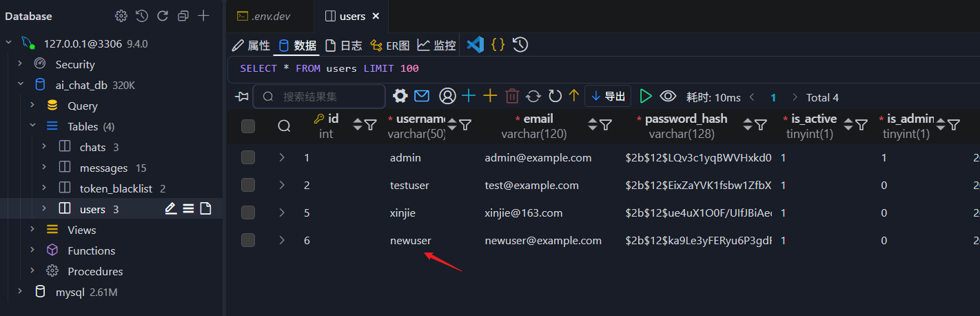
Task: Open the VS Code icon in toolbar
Action: click(475, 45)
